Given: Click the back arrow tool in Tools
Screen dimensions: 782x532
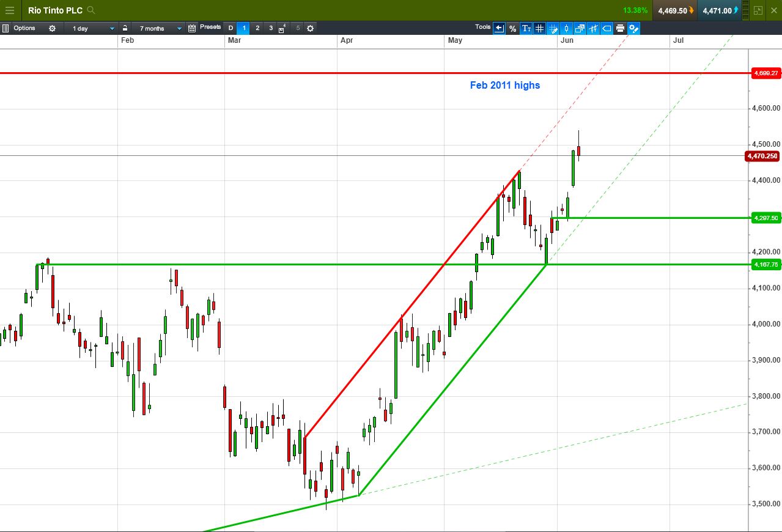Looking at the screenshot, I should coord(499,28).
